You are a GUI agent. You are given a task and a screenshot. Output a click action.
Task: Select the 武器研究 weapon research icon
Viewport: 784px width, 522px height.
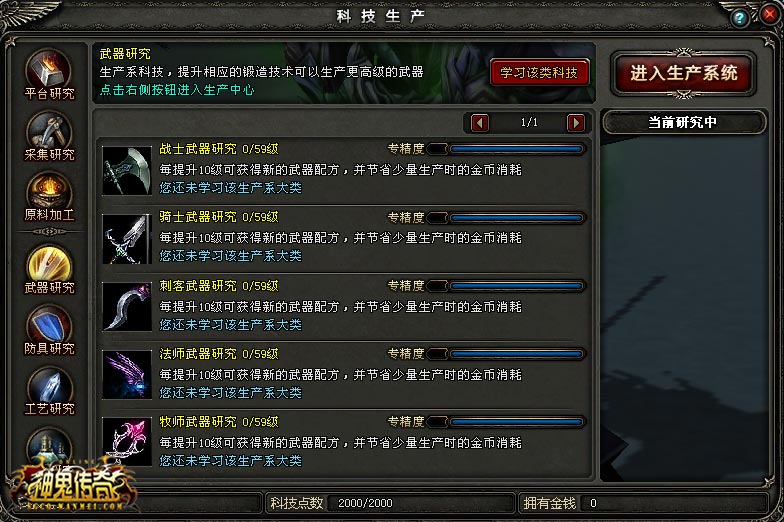[x=49, y=268]
